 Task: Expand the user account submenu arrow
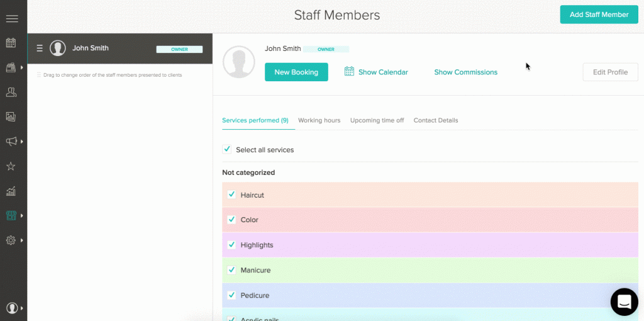pyautogui.click(x=21, y=307)
